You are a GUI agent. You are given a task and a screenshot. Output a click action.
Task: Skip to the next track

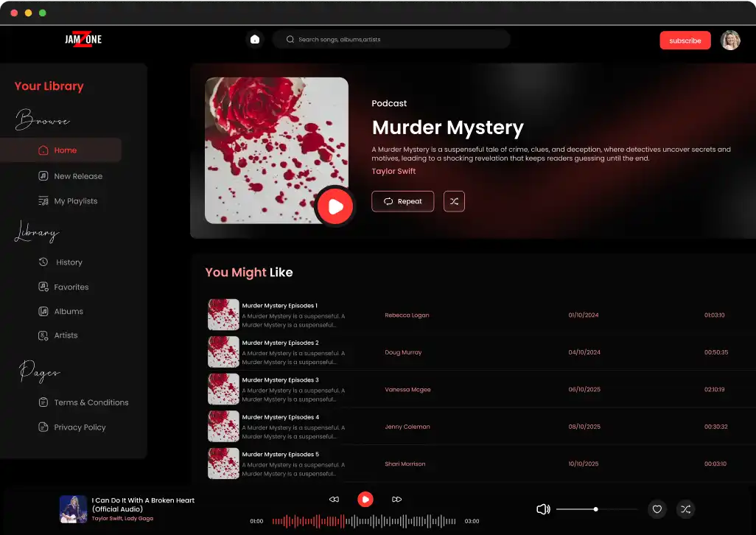397,500
